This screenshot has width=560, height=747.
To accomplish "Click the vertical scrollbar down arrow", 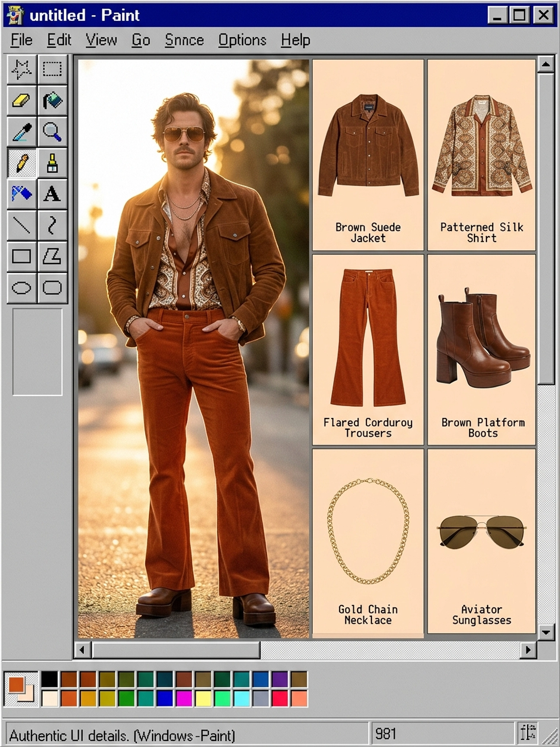I will point(545,632).
